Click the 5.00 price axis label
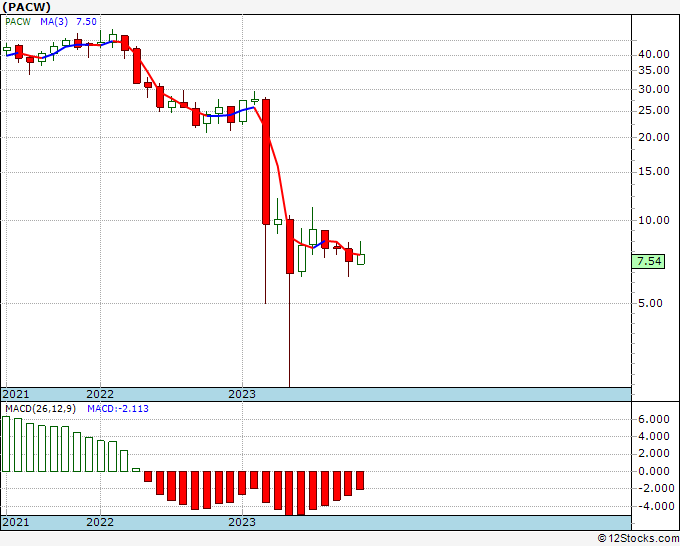680x546 pixels. 651,303
